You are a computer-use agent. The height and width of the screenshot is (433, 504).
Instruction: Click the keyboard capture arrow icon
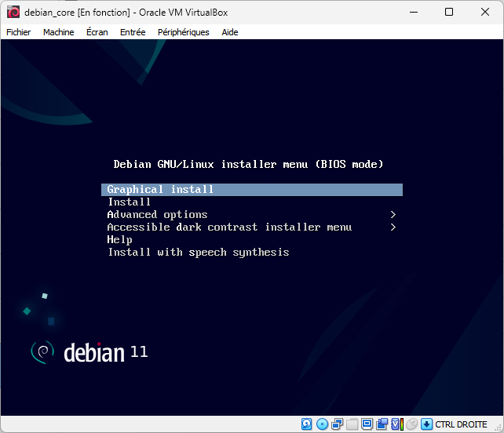point(426,424)
